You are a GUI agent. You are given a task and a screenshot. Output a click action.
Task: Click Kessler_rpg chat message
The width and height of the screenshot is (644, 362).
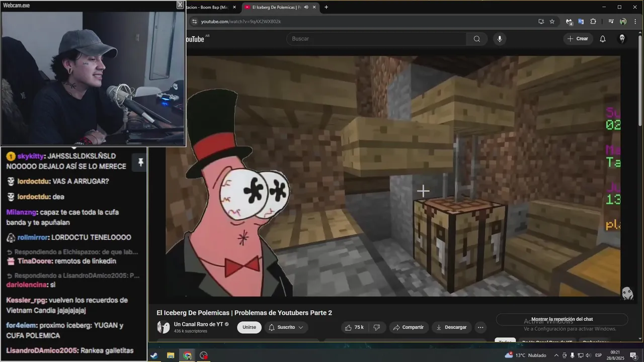point(67,305)
